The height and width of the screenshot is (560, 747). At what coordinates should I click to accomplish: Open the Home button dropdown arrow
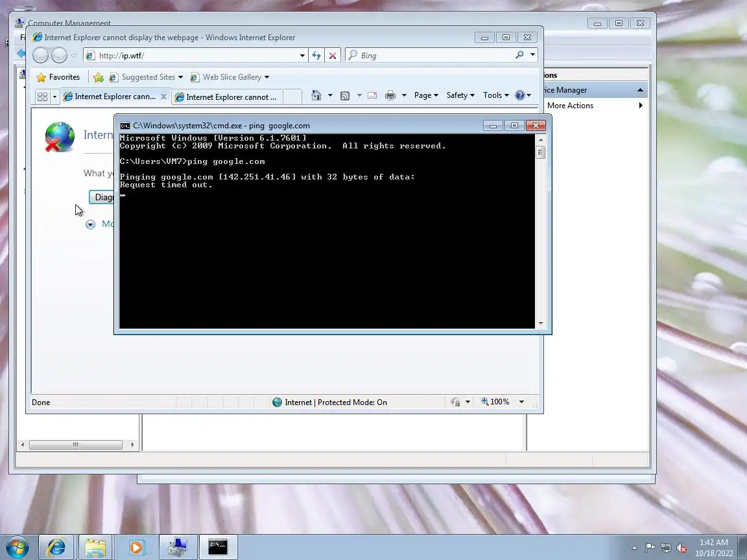[330, 95]
